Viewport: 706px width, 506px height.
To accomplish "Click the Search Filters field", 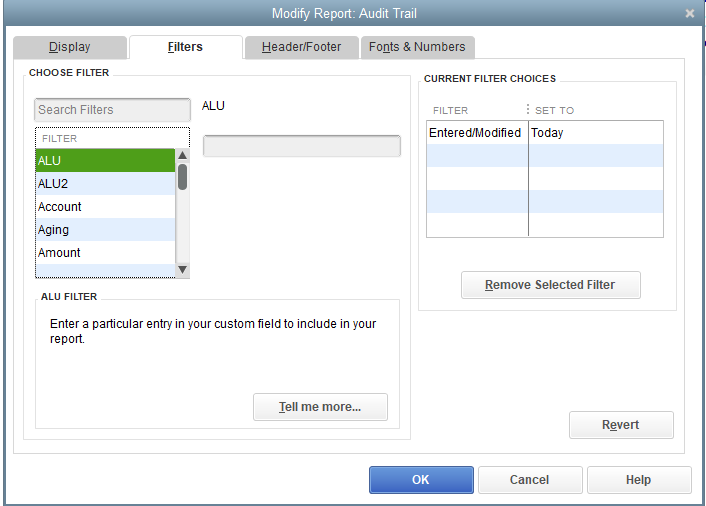I will (112, 110).
